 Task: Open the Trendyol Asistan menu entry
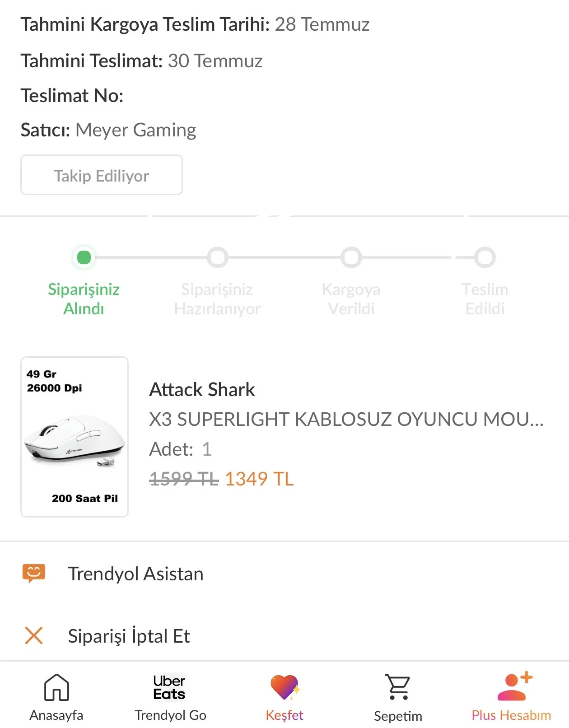284,574
